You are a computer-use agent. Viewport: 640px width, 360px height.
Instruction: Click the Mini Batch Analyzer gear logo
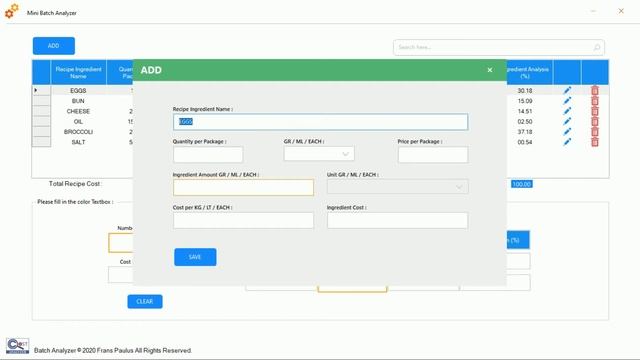12,11
